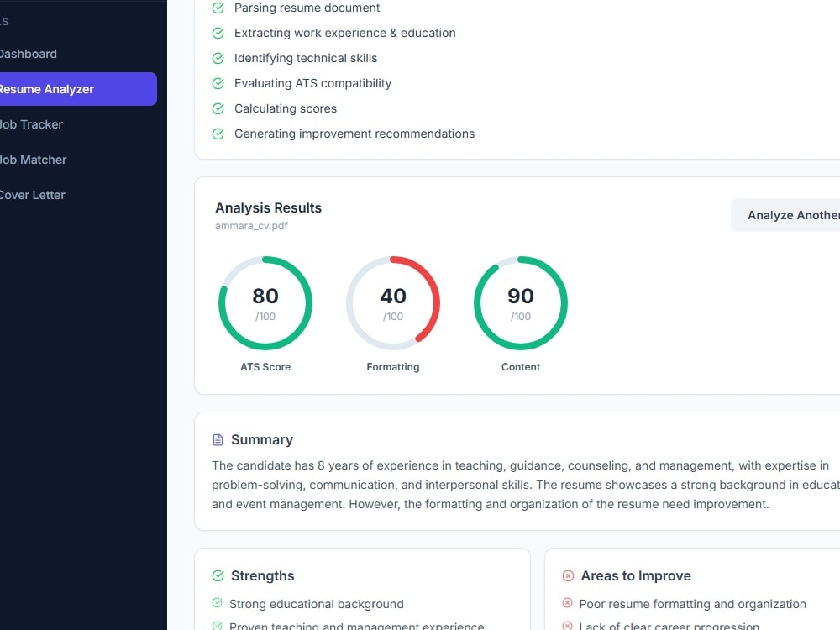Click 'Poor resume formatting and organization' item

[x=693, y=604]
